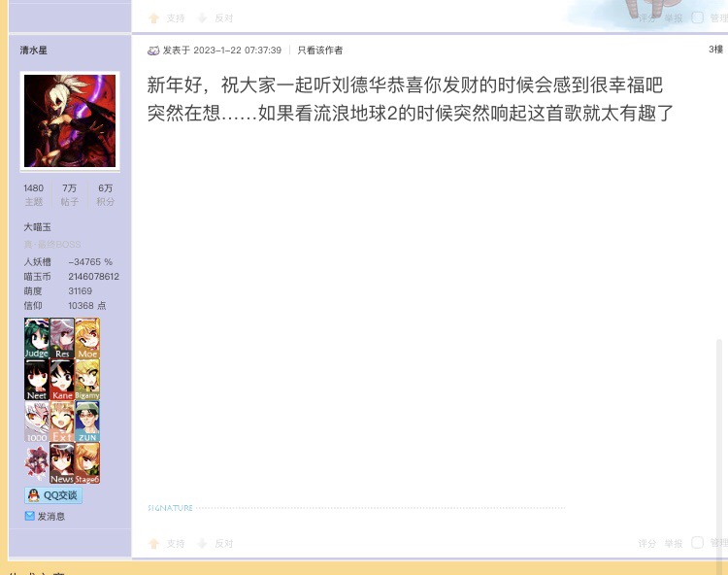Click the 3楼 floor number link
The image size is (728, 575).
coord(715,50)
